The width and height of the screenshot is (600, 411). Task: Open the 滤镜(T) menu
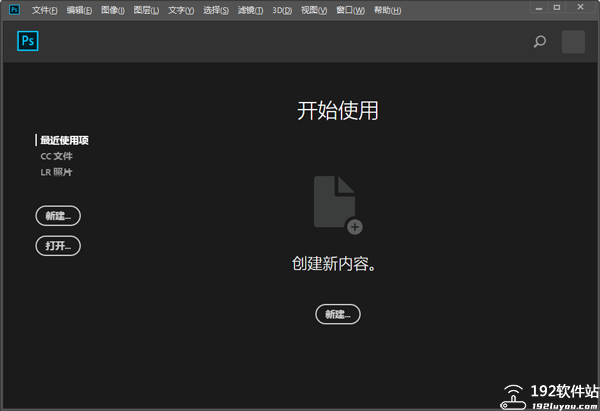tap(249, 10)
